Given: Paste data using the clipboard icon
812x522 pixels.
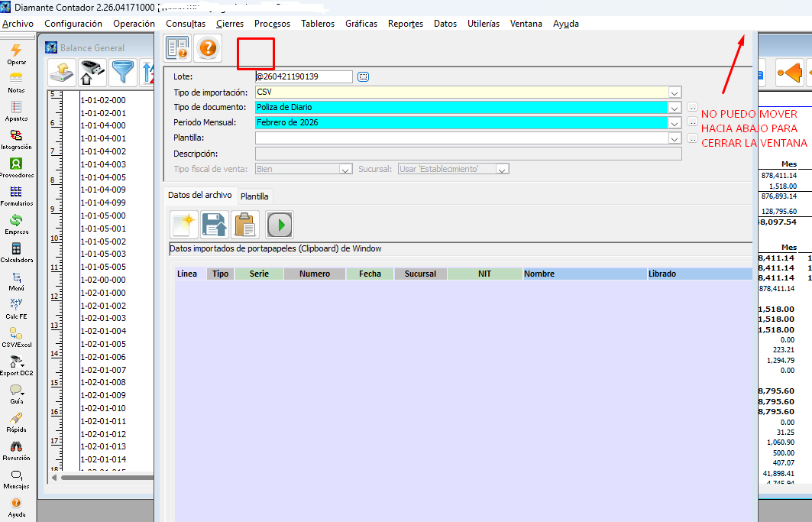Looking at the screenshot, I should 245,225.
